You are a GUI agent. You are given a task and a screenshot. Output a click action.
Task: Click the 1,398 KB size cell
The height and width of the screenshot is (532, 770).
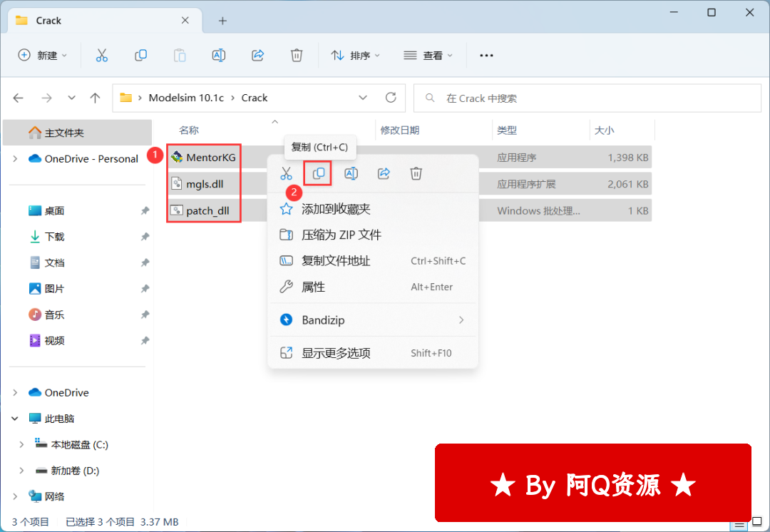coord(628,158)
